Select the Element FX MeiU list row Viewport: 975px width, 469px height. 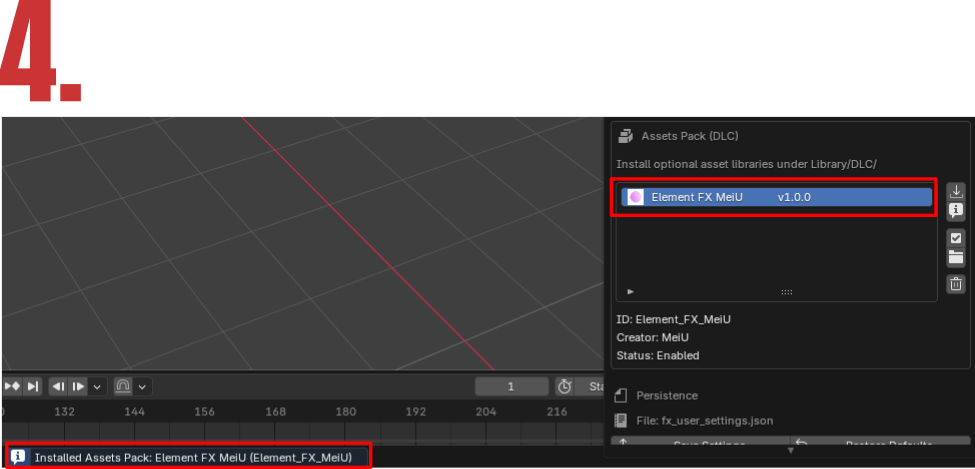777,197
